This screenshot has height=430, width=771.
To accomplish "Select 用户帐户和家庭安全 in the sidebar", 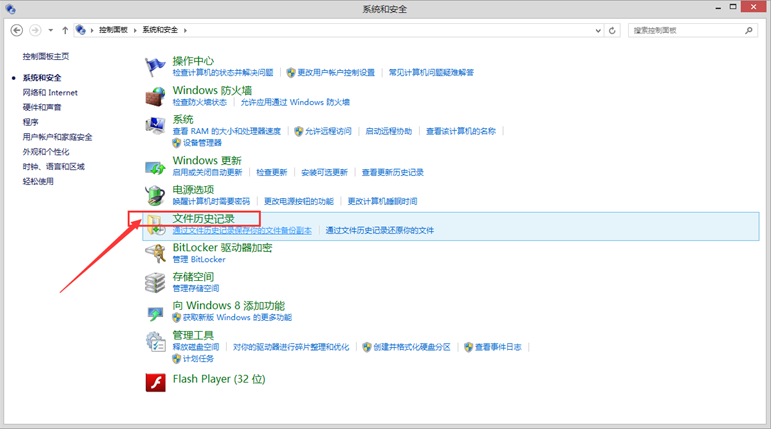I will pos(58,137).
